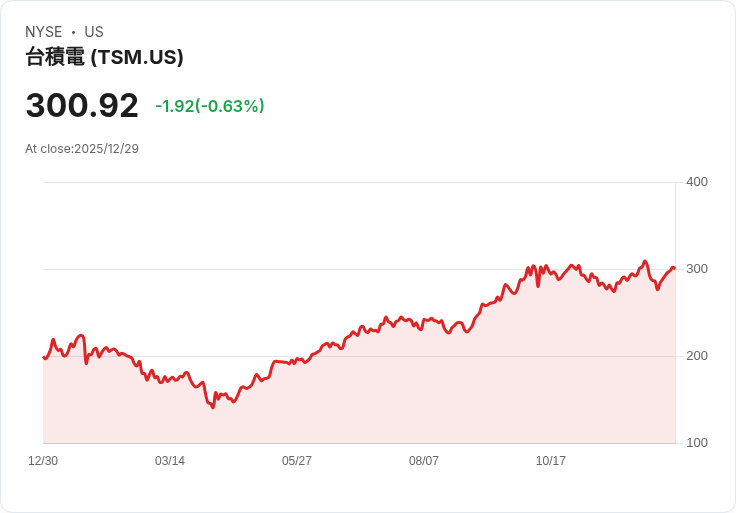Click the 100 y-axis label
Screen dimensions: 736x513
pos(696,443)
